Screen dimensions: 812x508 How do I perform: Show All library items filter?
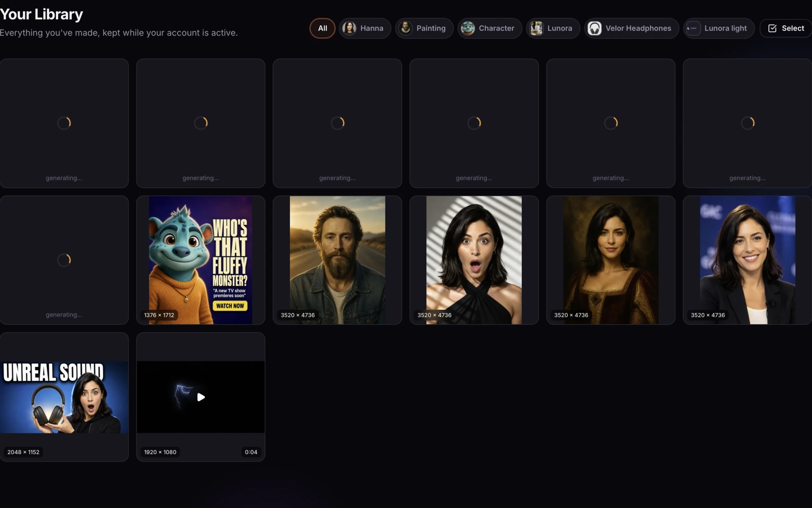click(323, 28)
